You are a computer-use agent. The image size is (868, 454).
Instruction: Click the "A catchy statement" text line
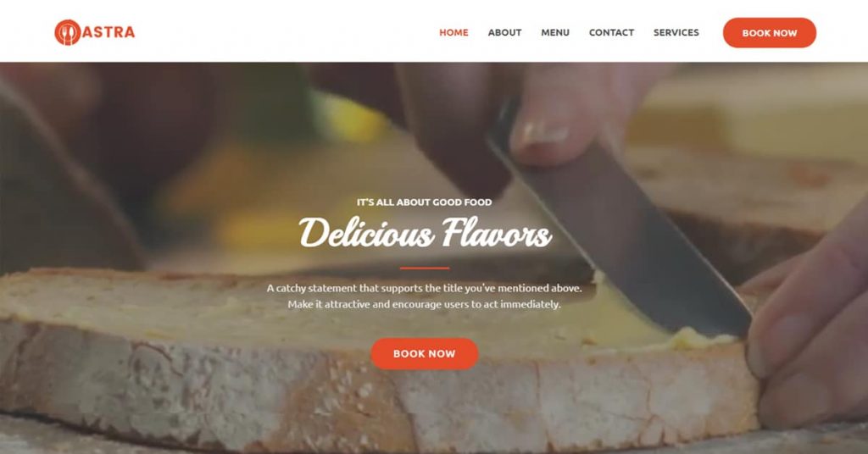tap(424, 288)
